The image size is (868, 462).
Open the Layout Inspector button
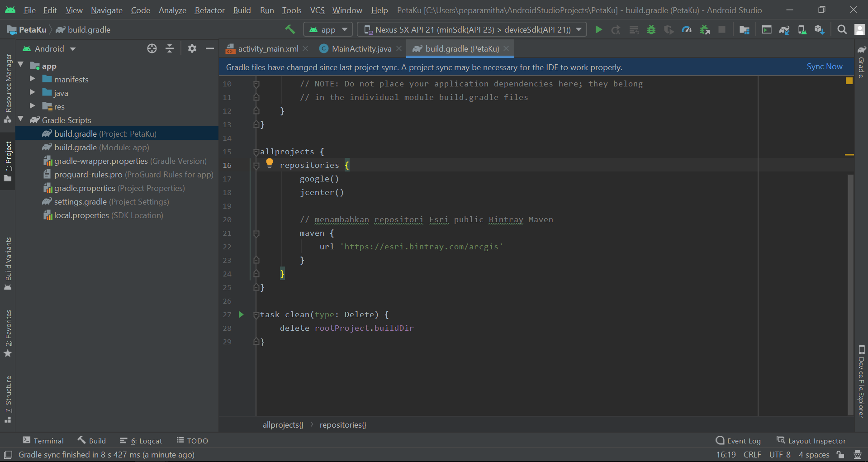tap(811, 441)
